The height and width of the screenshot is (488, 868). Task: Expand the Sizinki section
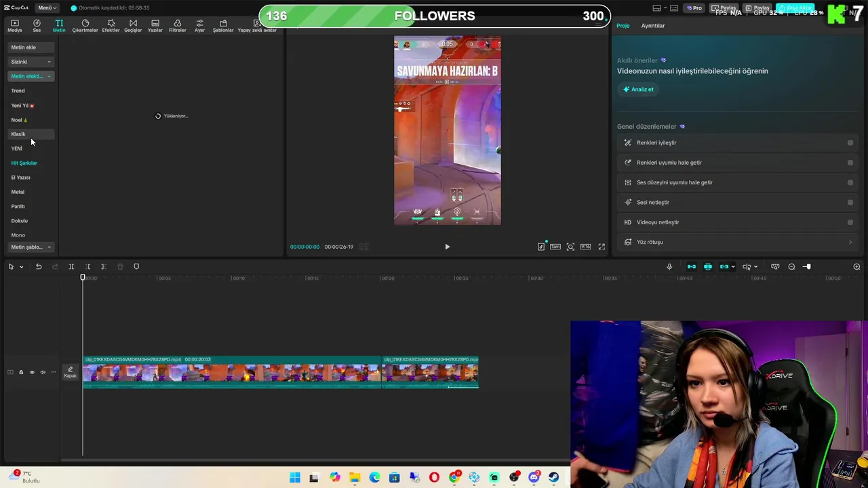(x=31, y=62)
